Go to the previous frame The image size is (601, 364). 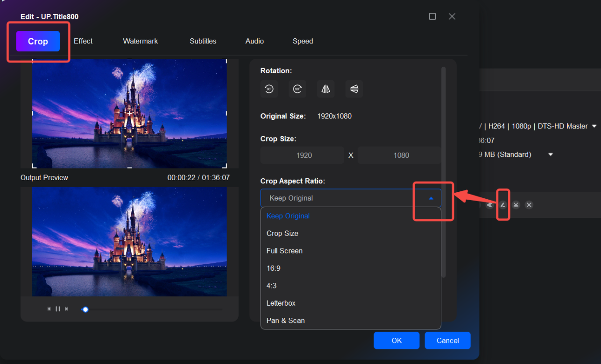pos(49,309)
